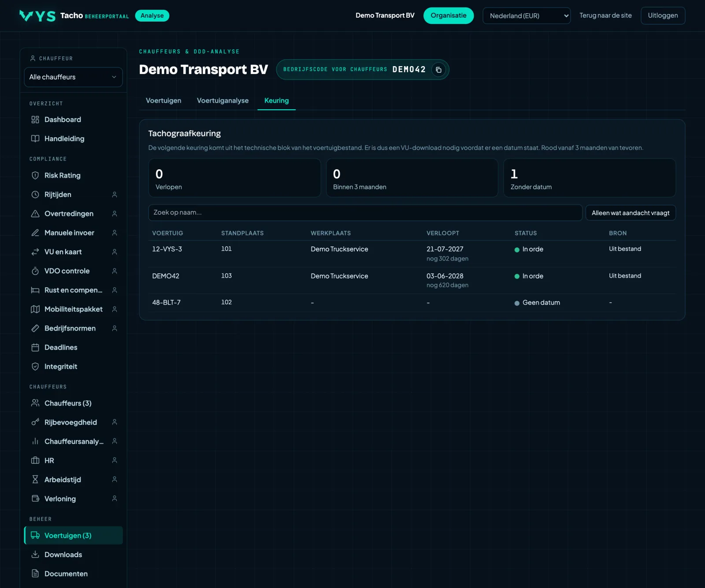Click the Integriteit shield-check icon

pos(35,366)
